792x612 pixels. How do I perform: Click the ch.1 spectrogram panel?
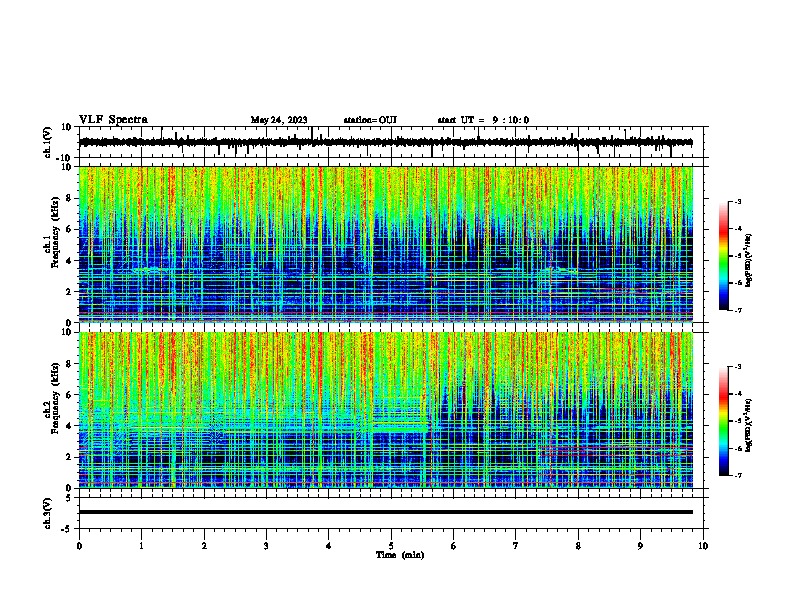coord(386,244)
